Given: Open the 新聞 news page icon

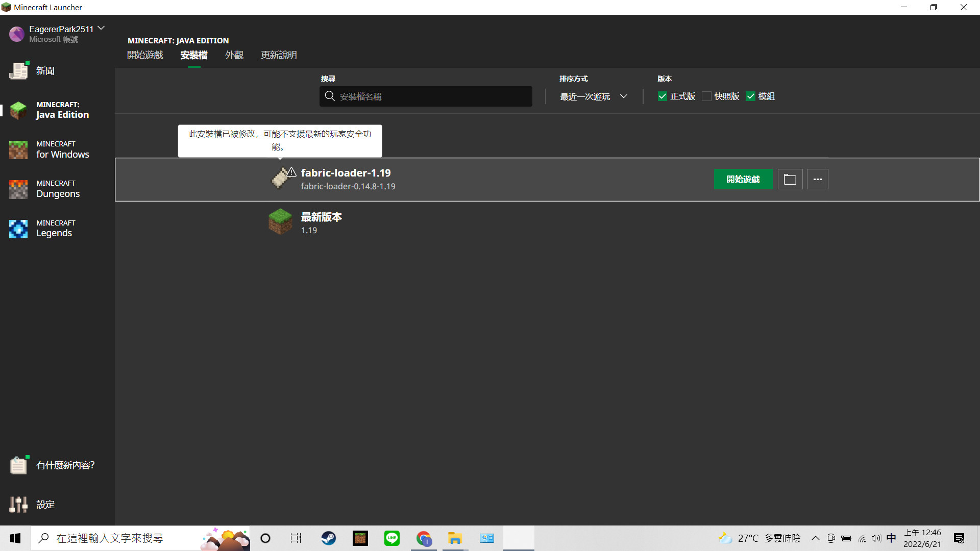Looking at the screenshot, I should (x=18, y=71).
